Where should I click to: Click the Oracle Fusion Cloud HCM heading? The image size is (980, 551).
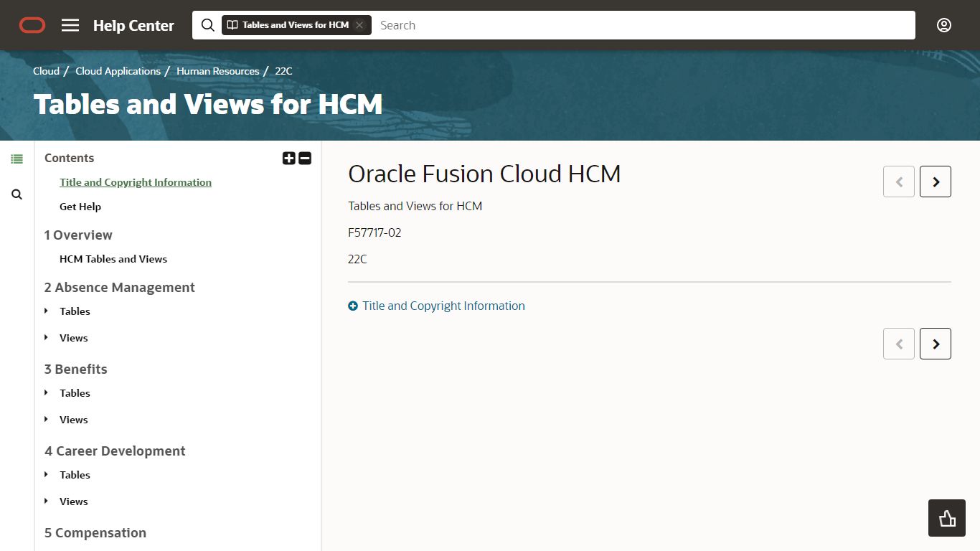[x=484, y=174]
